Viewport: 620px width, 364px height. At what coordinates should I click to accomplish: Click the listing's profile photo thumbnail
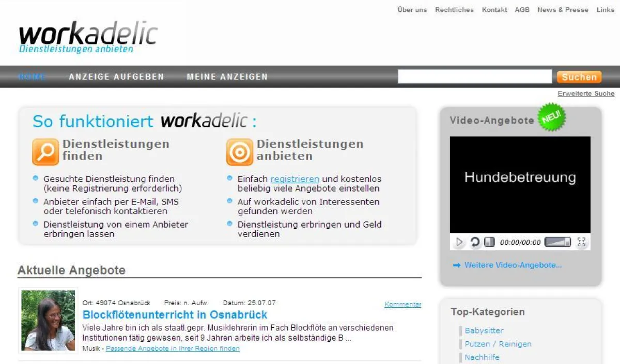click(48, 320)
